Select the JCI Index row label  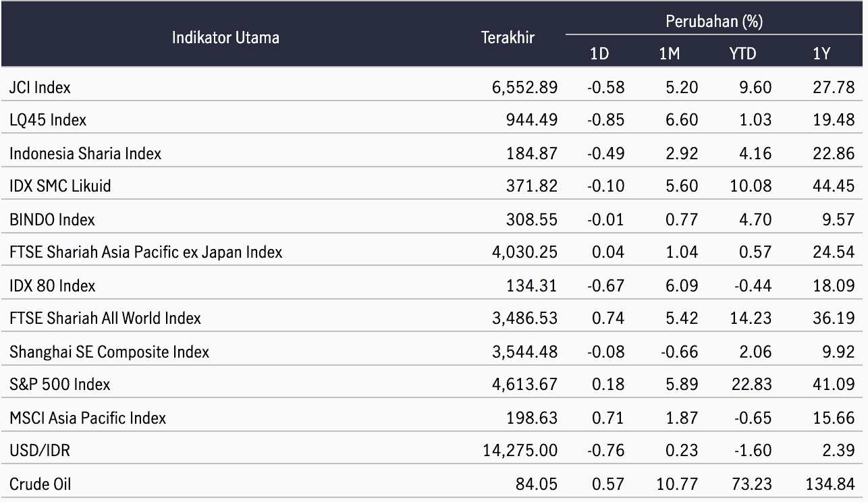40,87
